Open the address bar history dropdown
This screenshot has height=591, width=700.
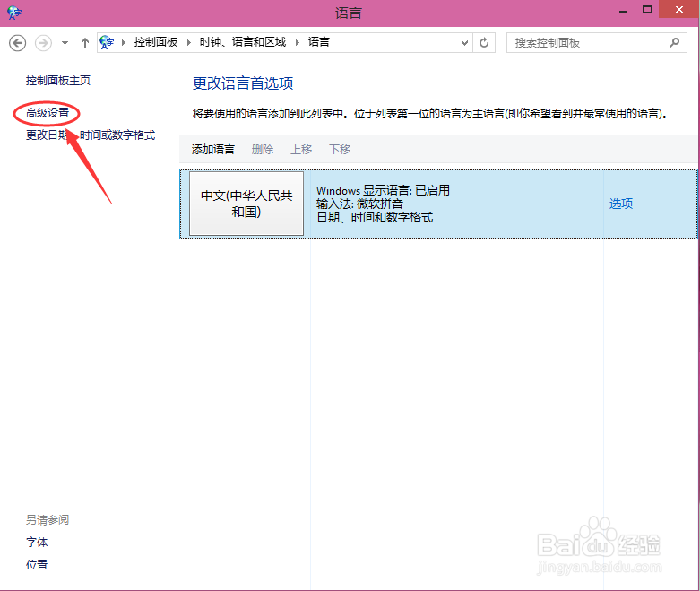pos(464,43)
